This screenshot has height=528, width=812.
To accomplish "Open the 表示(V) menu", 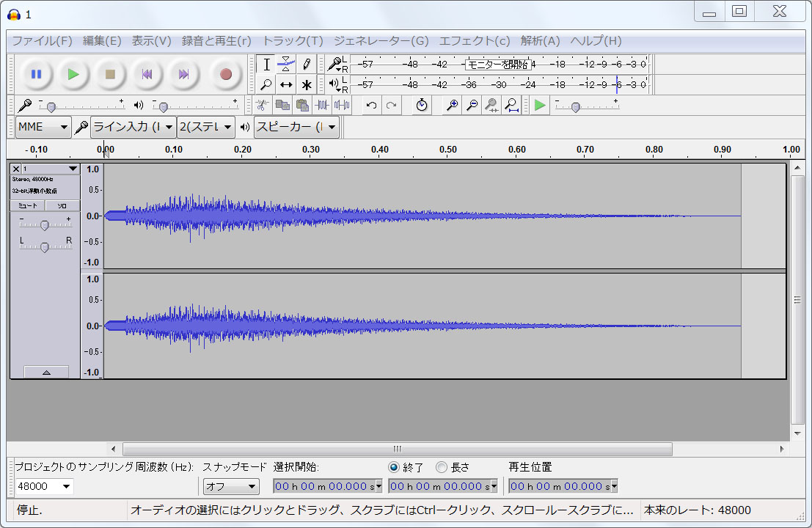I will (151, 41).
